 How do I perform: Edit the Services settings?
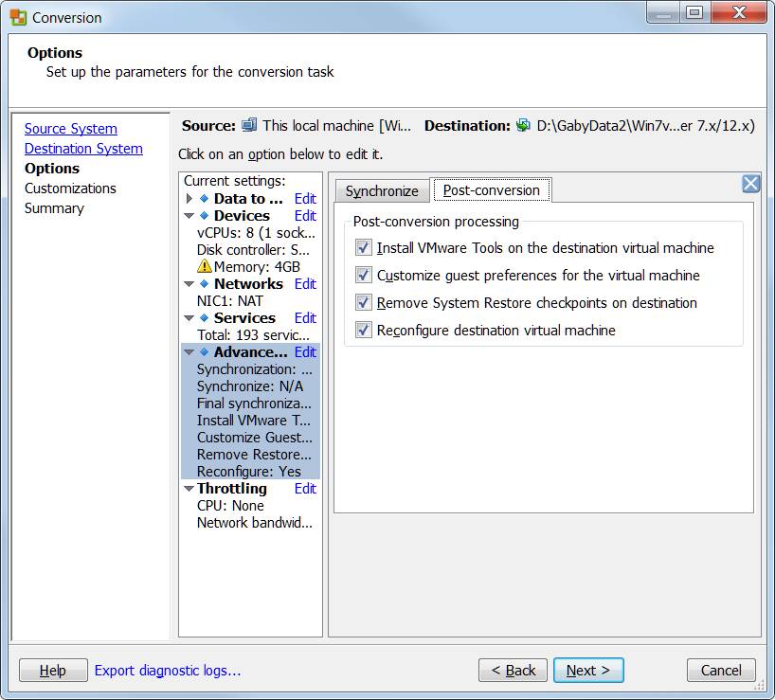pos(305,318)
